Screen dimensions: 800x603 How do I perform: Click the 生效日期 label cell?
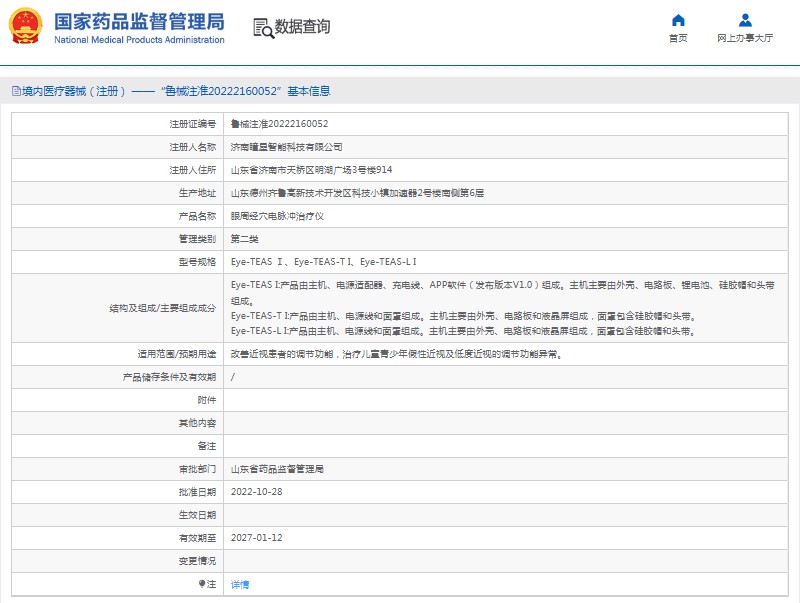pos(117,515)
